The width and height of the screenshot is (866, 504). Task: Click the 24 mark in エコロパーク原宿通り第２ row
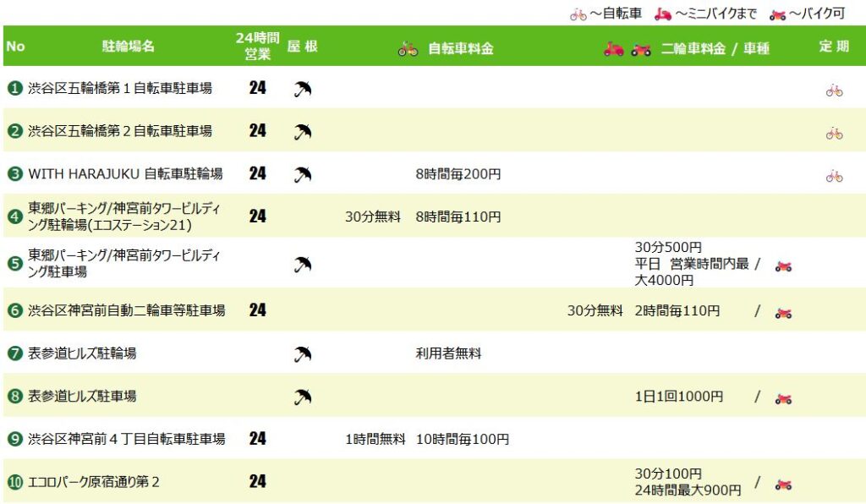257,482
